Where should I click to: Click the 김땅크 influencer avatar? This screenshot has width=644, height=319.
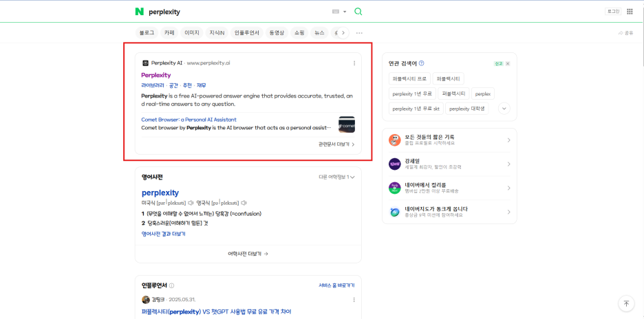[145, 300]
